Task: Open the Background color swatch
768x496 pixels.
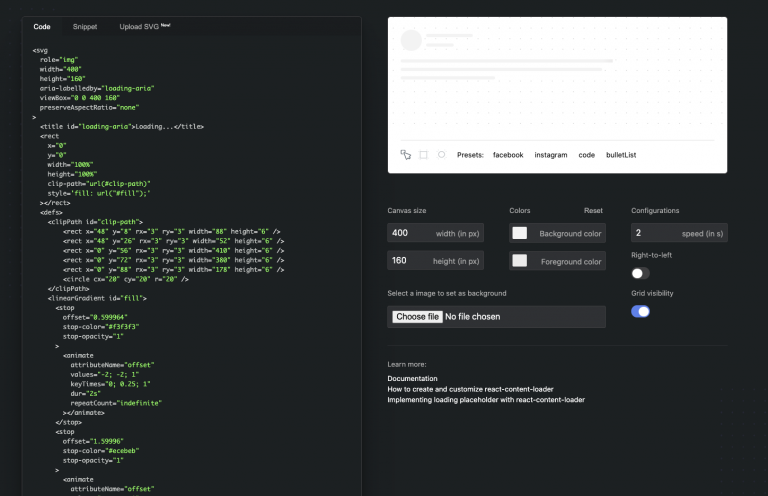Action: click(520, 233)
